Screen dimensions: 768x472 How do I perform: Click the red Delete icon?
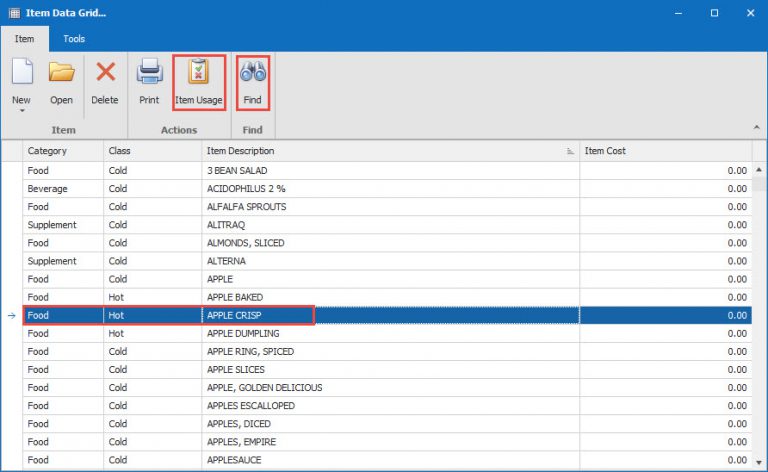(x=105, y=74)
